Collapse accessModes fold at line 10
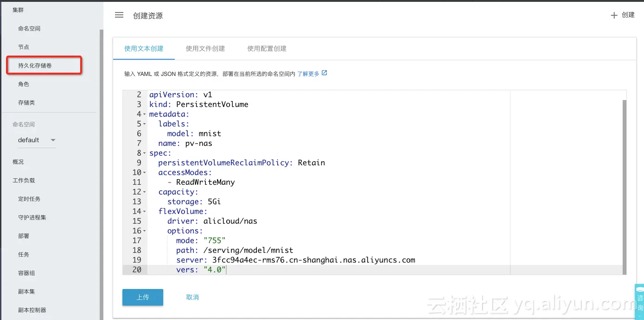 point(144,173)
